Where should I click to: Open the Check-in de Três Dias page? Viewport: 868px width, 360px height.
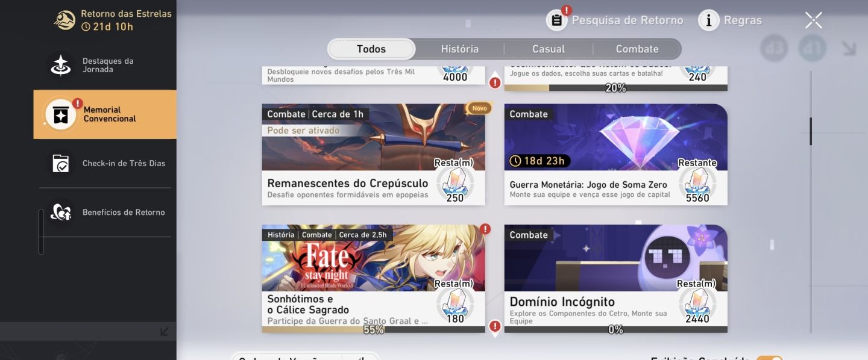(x=105, y=163)
